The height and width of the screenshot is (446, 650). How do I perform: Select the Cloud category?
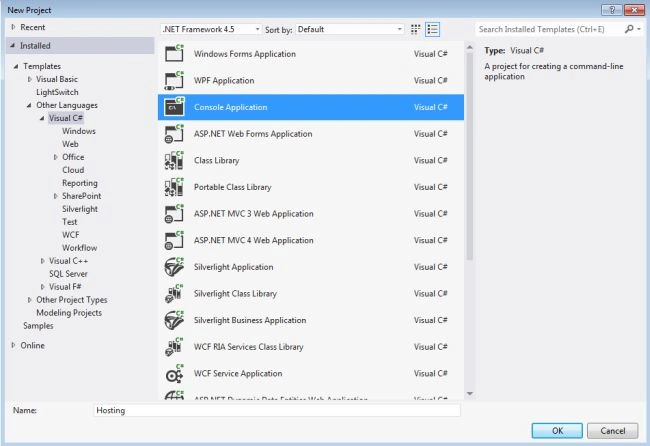pos(73,170)
